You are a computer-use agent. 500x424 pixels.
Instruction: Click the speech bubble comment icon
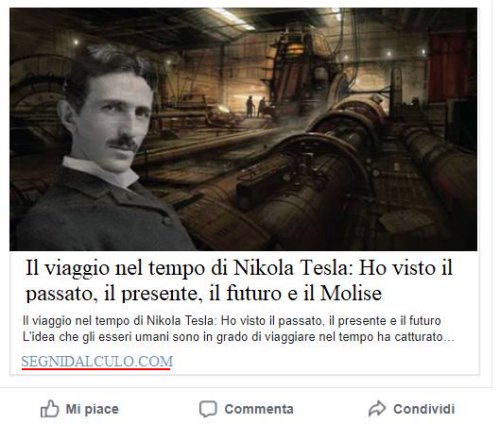point(208,409)
